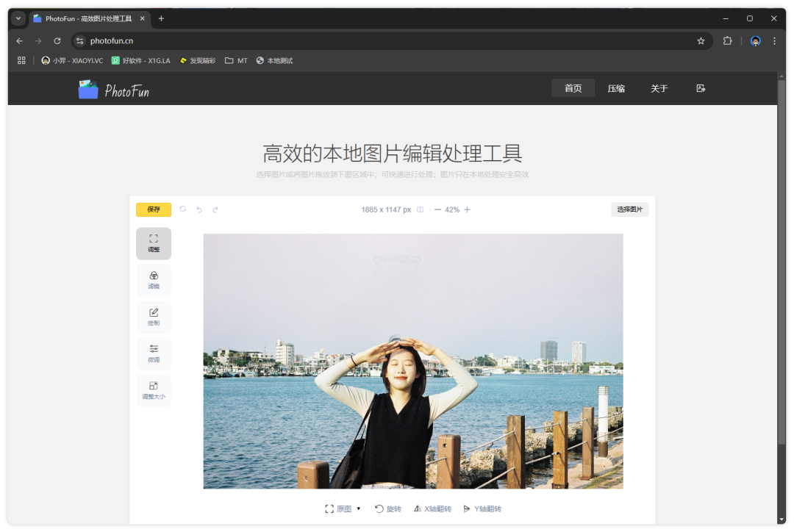
Task: Reload the page
Action: pyautogui.click(x=57, y=41)
